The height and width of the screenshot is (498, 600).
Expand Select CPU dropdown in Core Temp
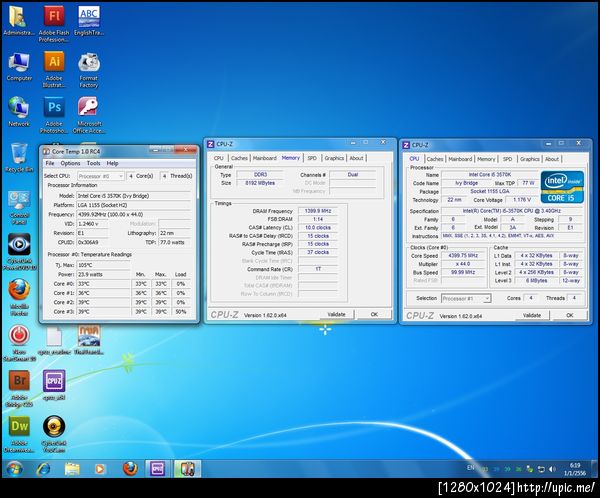click(x=102, y=175)
